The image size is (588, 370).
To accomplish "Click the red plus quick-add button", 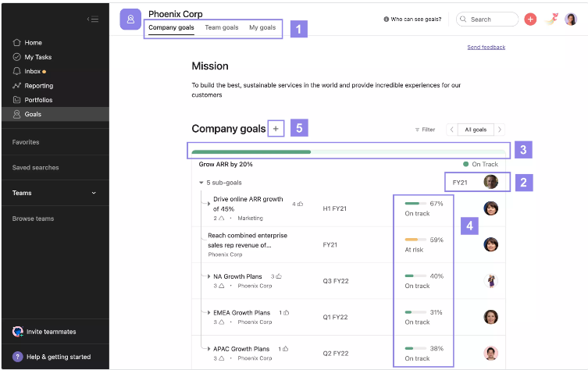I will click(x=530, y=20).
